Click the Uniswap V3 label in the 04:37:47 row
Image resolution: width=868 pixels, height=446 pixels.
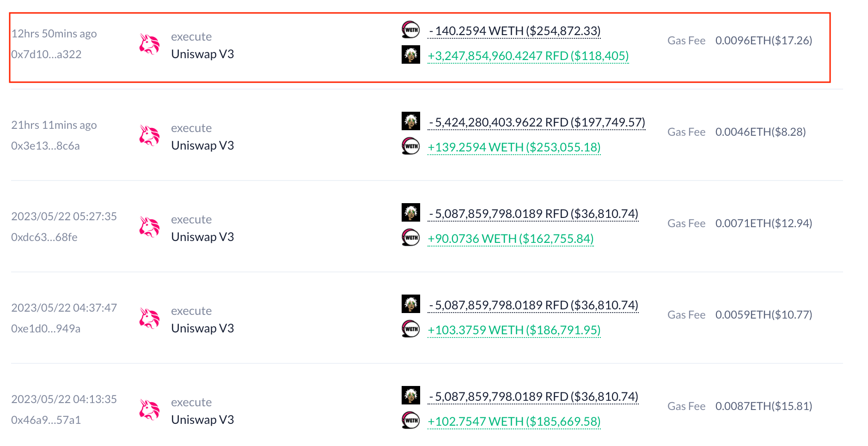coord(202,328)
